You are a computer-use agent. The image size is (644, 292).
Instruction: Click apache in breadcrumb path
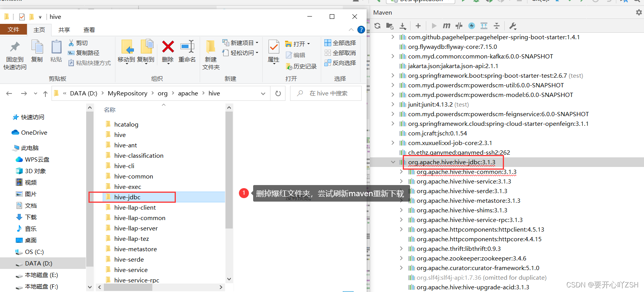(188, 93)
